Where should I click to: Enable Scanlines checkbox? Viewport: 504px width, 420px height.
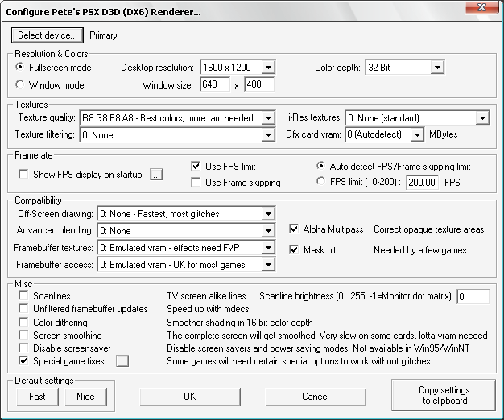(x=23, y=295)
